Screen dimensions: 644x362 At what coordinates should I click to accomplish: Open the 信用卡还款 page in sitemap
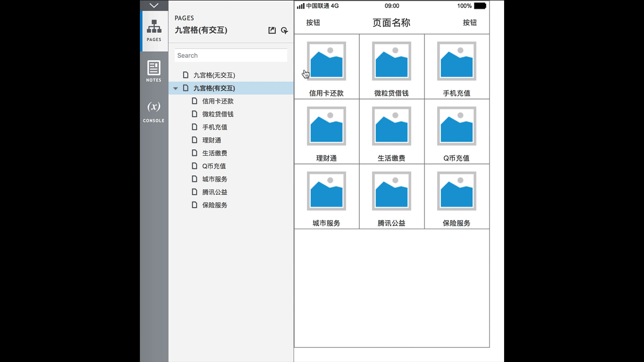pos(218,101)
